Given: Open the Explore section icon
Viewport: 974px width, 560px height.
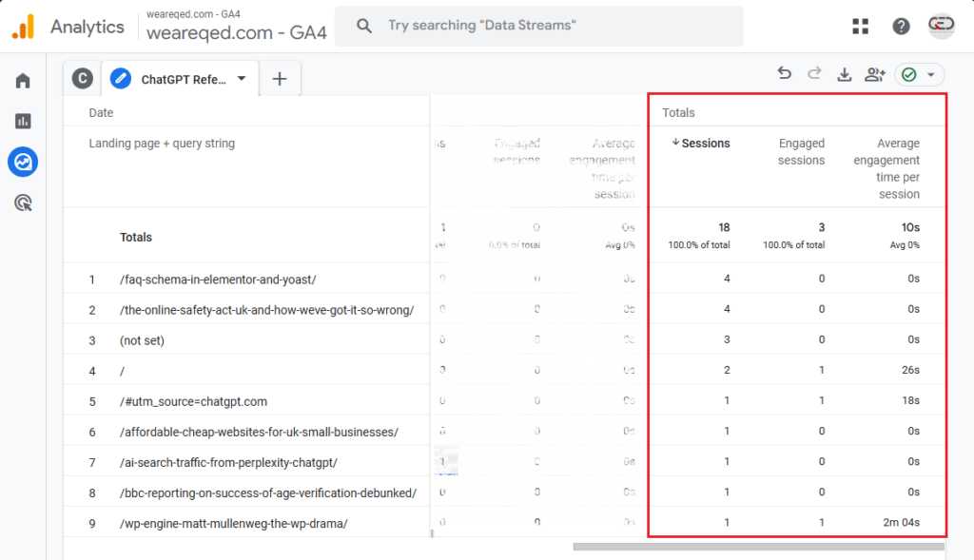Looking at the screenshot, I should (x=23, y=162).
